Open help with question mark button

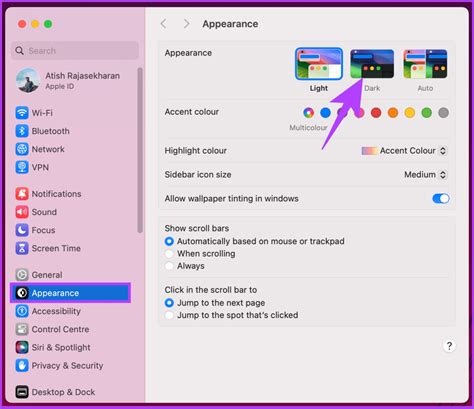[449, 346]
